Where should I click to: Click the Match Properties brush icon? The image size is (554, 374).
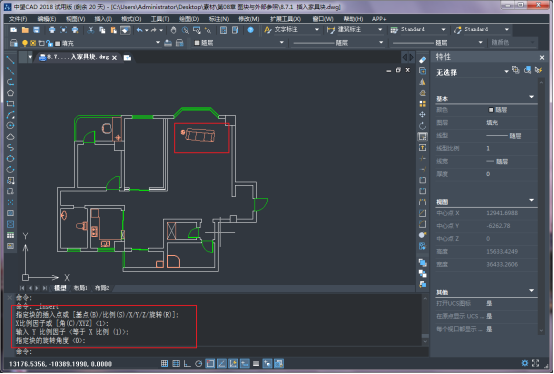pyautogui.click(x=125, y=30)
